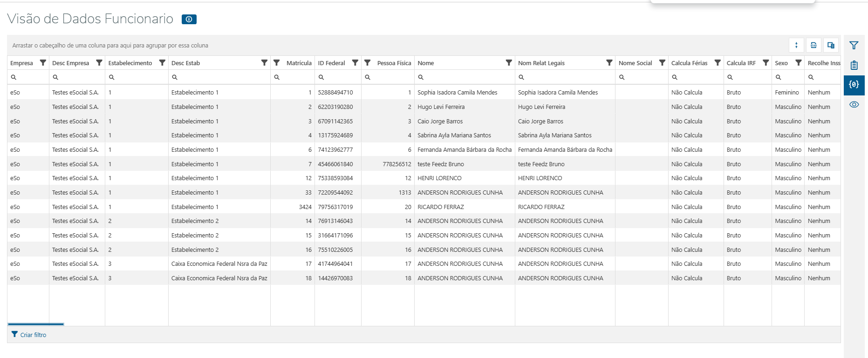Open the Empresa column header filter
The height and width of the screenshot is (358, 868).
click(x=43, y=63)
